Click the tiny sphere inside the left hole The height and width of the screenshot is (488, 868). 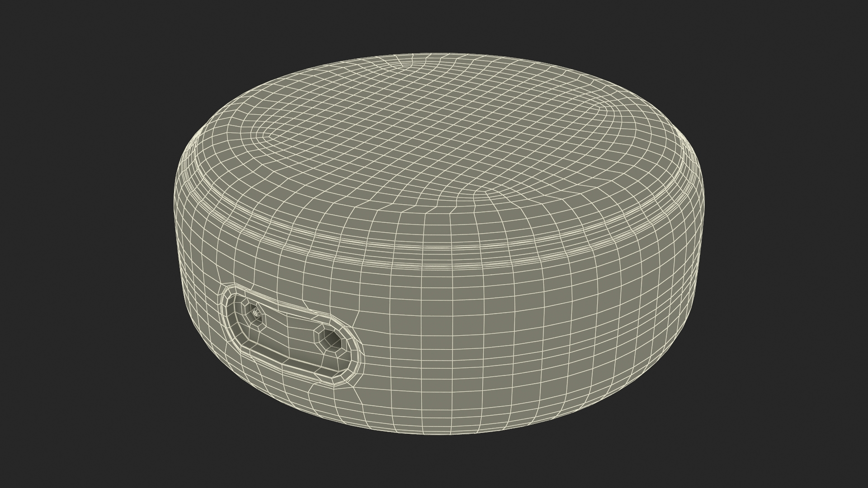pos(257,311)
